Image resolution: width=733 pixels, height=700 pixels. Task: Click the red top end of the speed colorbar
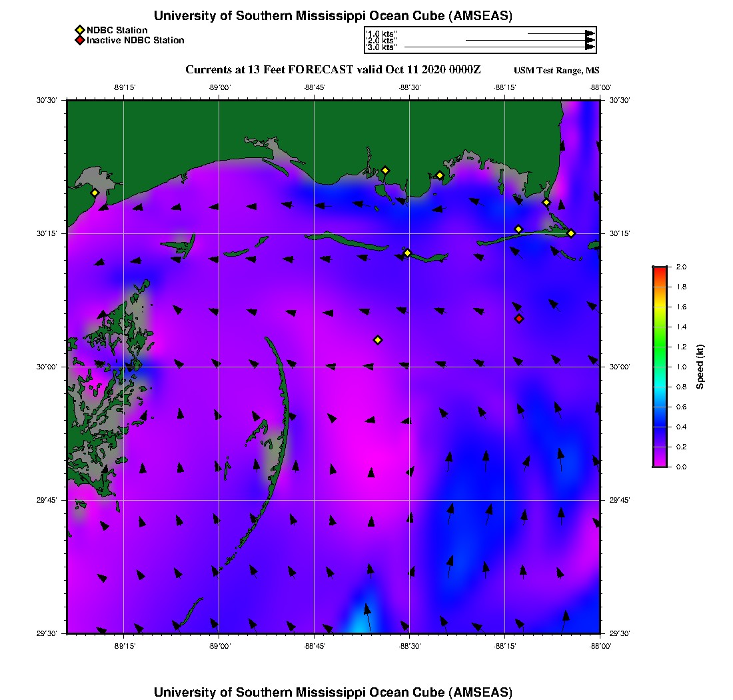coord(660,270)
